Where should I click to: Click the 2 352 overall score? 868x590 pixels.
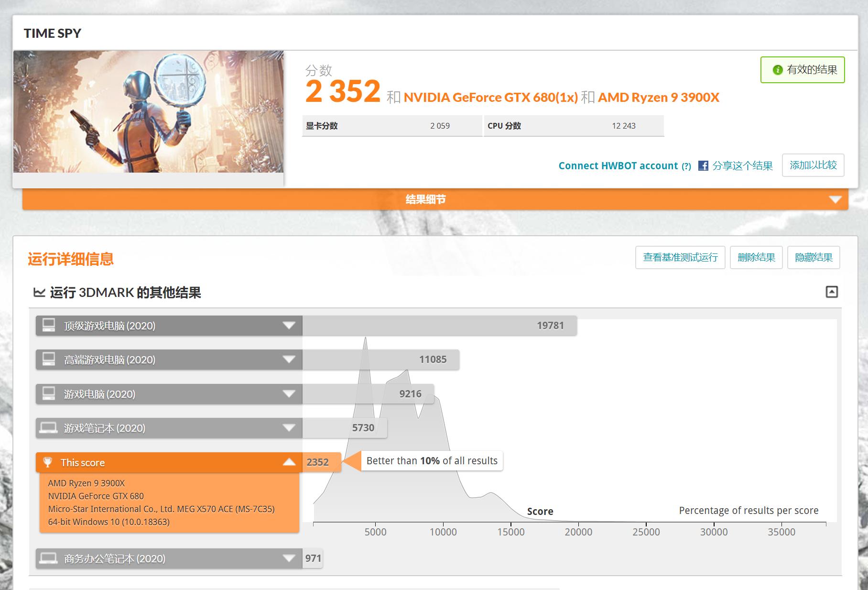click(x=343, y=91)
